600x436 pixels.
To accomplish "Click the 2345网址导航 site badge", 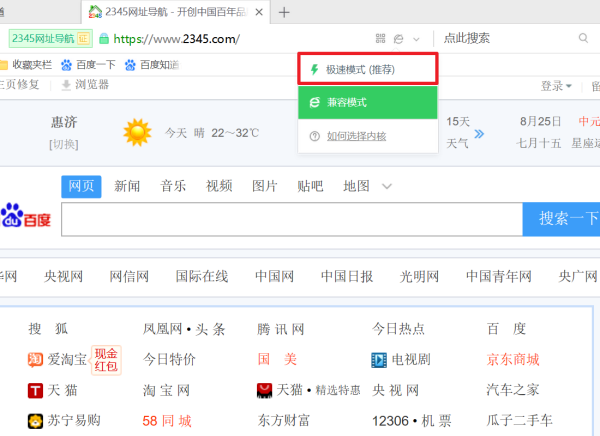I will coord(51,39).
